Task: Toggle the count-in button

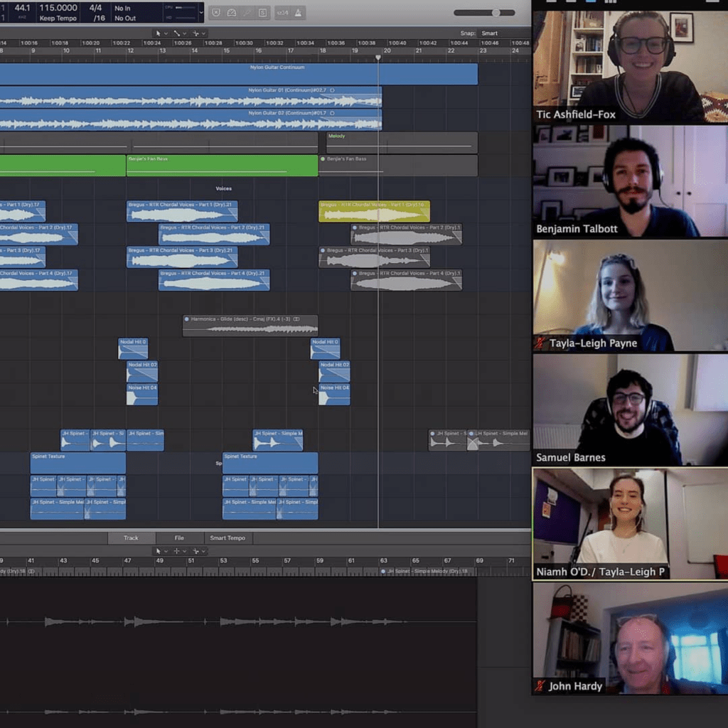Action: coord(282,12)
